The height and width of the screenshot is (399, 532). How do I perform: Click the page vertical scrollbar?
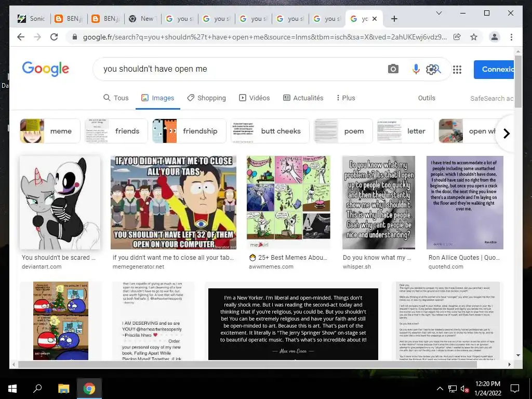(518, 82)
